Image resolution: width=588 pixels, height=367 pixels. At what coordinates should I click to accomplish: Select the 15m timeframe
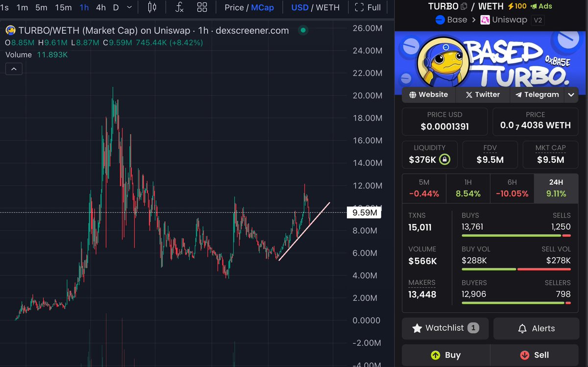pos(63,7)
